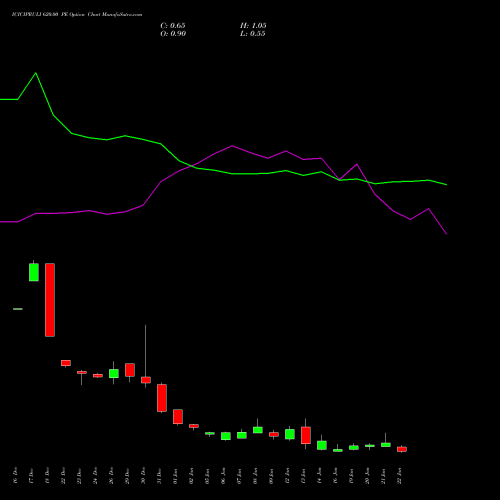Screen dimensions: 500x500
Task: Click the tall green candle for 17 Dec
Action: [x=34, y=272]
